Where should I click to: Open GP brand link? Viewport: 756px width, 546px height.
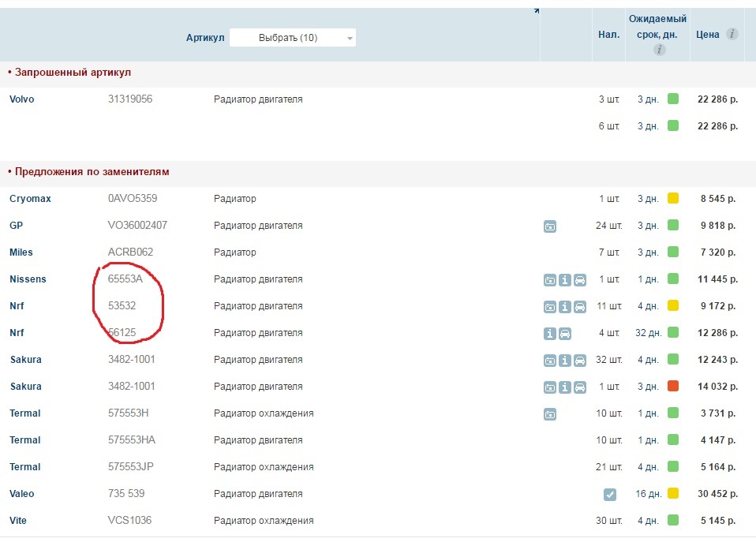(x=16, y=226)
